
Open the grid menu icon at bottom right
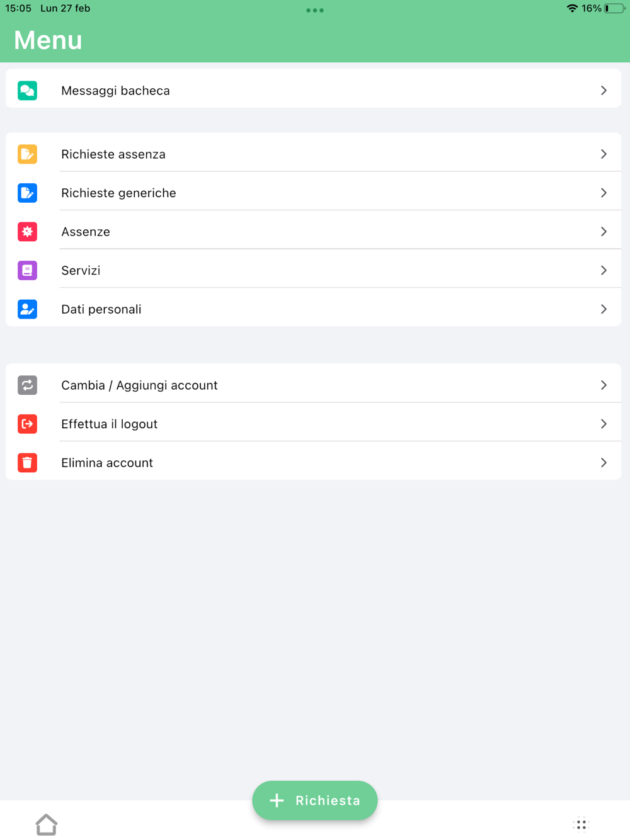[x=581, y=824]
